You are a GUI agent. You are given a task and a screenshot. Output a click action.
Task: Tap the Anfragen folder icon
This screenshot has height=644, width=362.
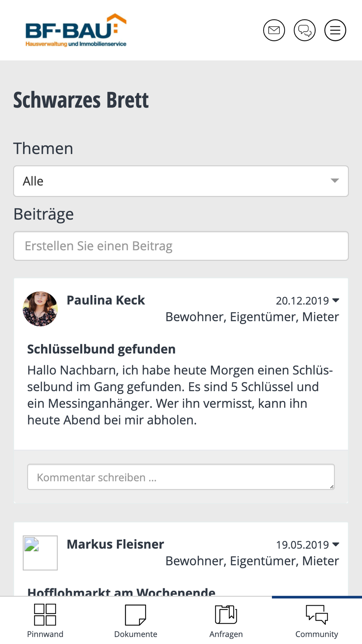coord(226,614)
